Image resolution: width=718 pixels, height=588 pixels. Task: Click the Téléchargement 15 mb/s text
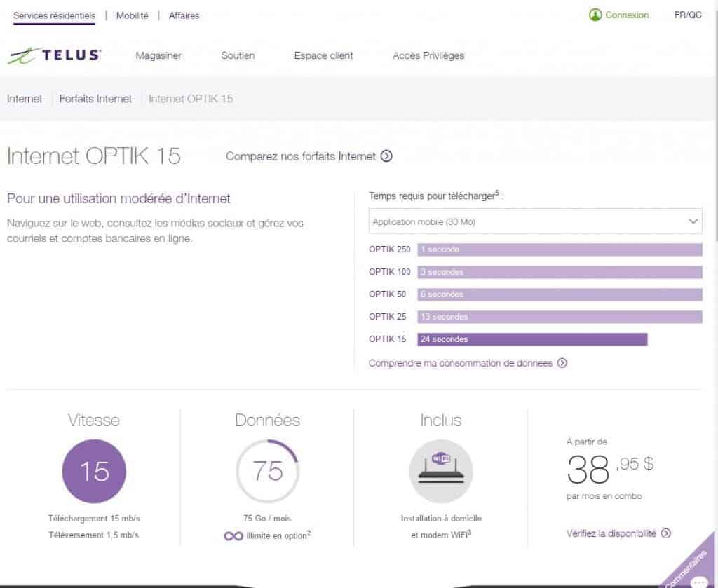click(94, 519)
